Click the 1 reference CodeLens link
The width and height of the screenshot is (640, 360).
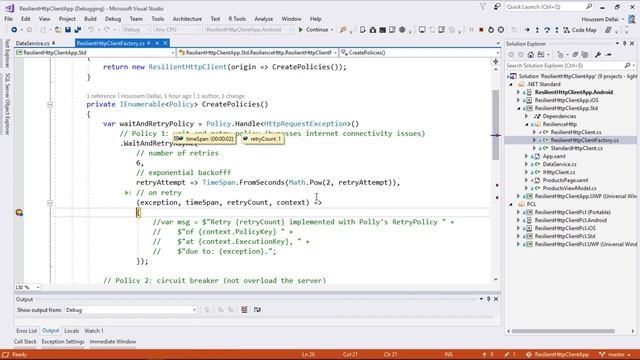coord(101,96)
